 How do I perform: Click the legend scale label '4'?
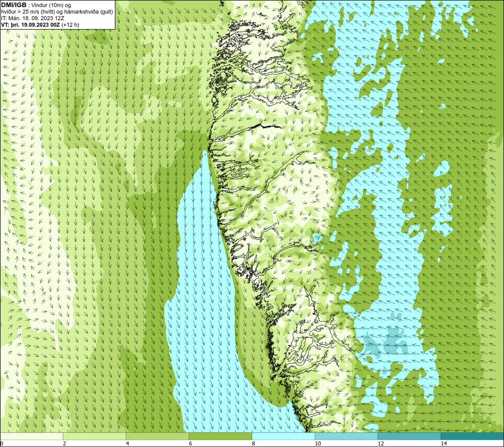click(128, 443)
